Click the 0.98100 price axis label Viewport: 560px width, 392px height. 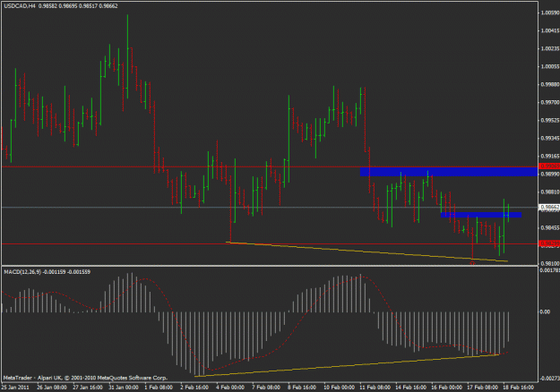[x=549, y=263]
